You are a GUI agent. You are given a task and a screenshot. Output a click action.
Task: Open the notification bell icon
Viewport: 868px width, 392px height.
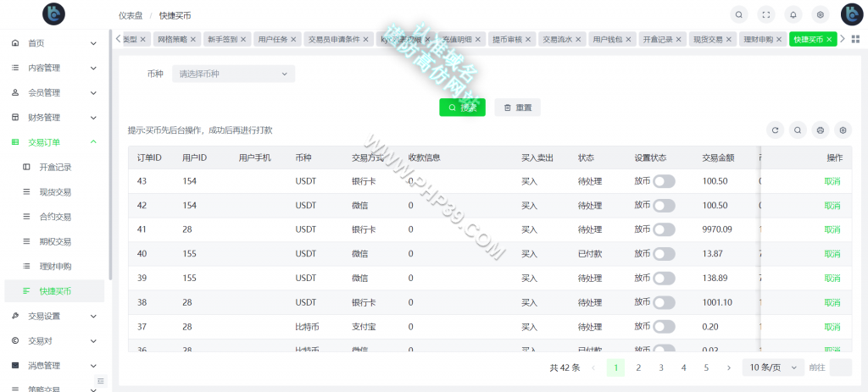793,15
